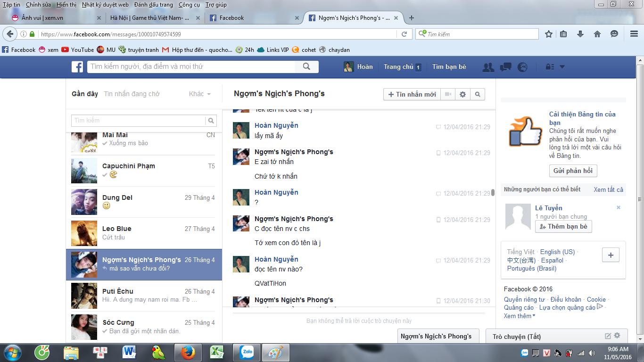Screen dimensions: 644x362
Task: Click the search magnifier in Facebook header
Action: click(306, 67)
